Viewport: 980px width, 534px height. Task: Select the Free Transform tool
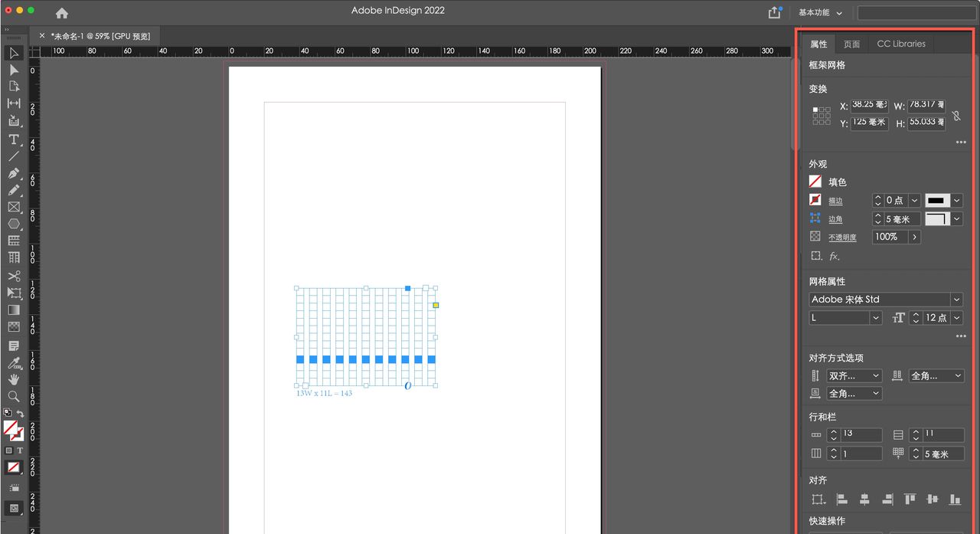(x=14, y=293)
